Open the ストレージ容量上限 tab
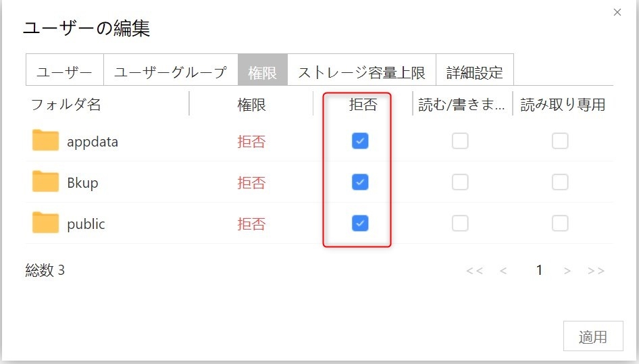 click(361, 72)
